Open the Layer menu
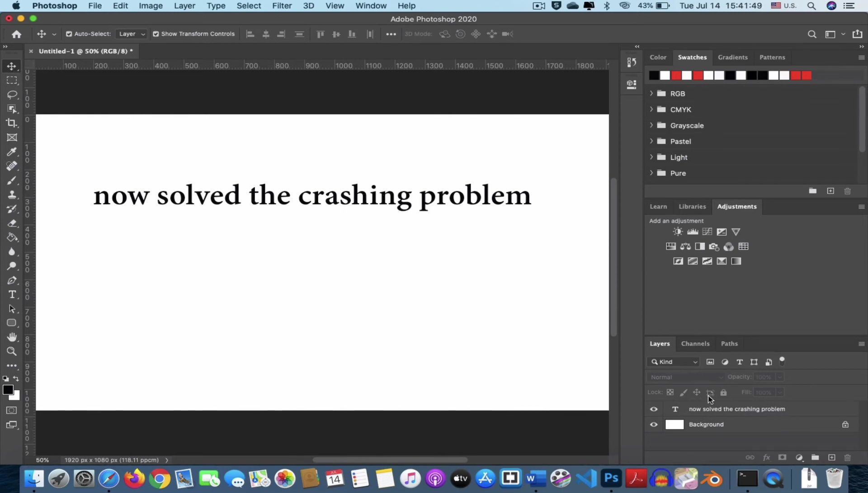This screenshot has width=868, height=493. [x=184, y=6]
